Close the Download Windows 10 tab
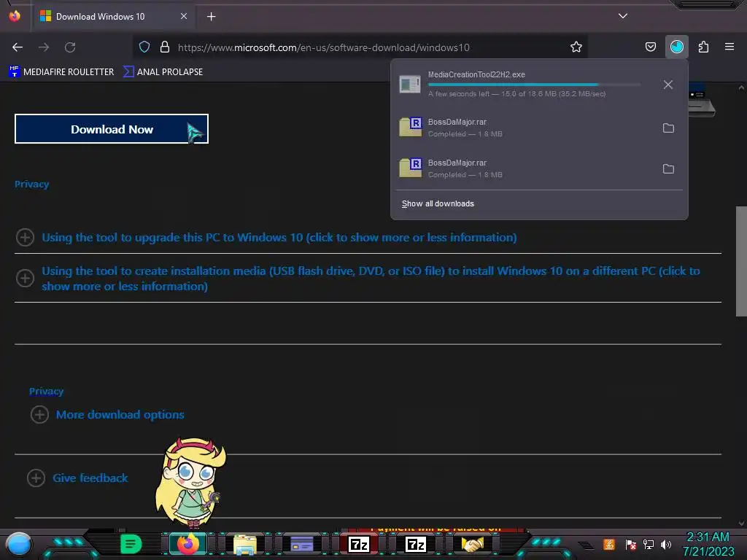This screenshot has height=560, width=747. pyautogui.click(x=183, y=16)
